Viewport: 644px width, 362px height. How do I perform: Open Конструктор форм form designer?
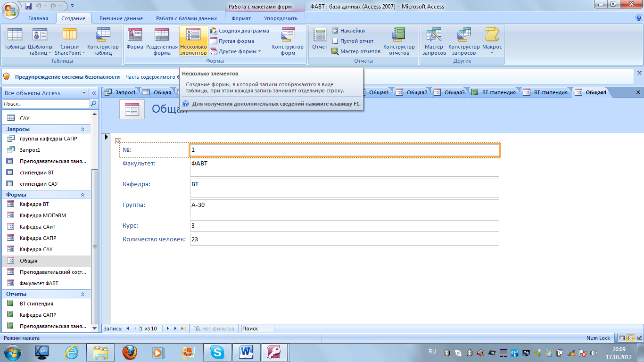point(288,41)
